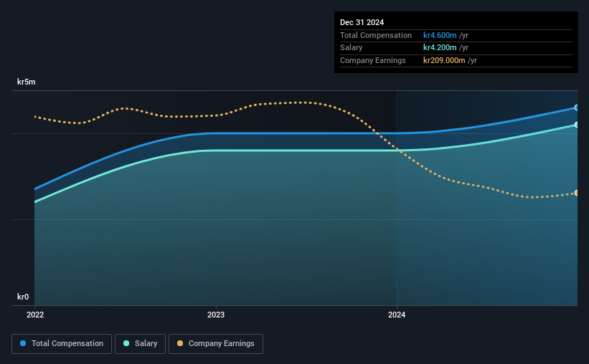Click the Dec 31 2024 tooltip date

pos(362,22)
